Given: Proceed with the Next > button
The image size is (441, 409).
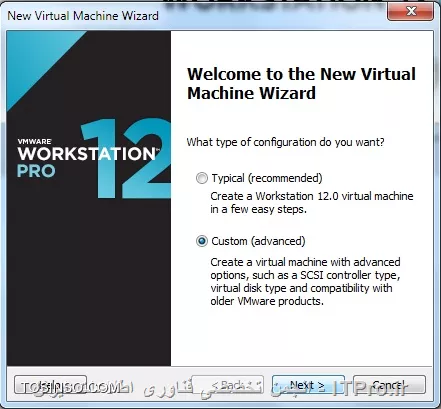Looking at the screenshot, I should tap(304, 385).
